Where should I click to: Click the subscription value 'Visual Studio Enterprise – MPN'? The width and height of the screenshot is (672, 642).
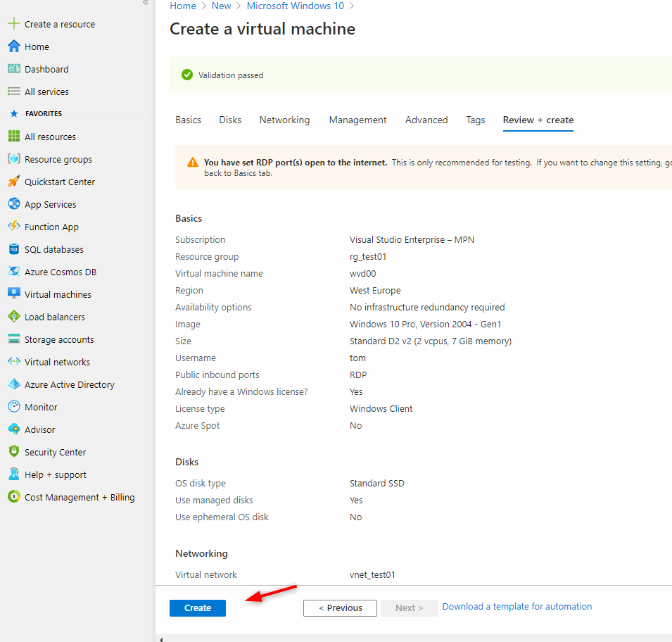[x=412, y=240]
